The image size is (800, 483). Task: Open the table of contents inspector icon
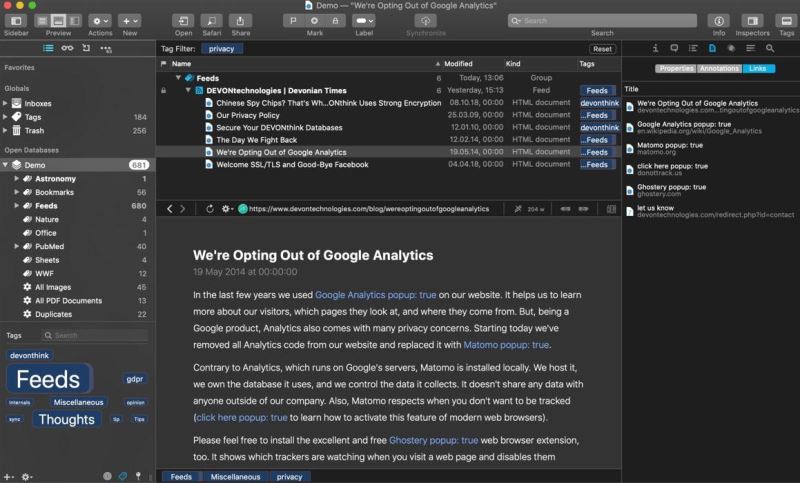coord(693,48)
